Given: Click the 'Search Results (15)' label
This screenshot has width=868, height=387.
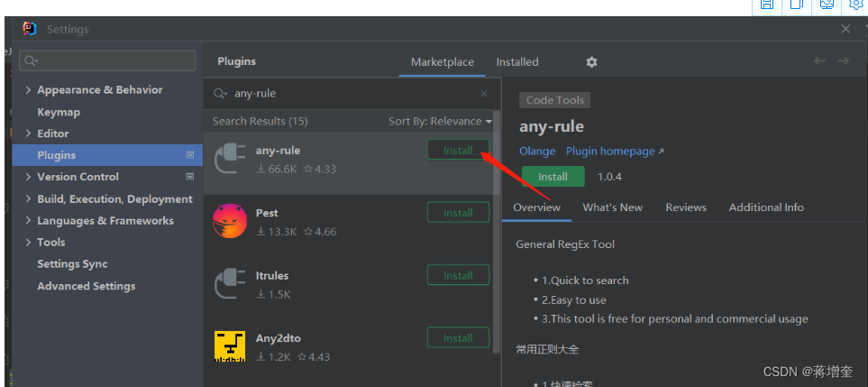Looking at the screenshot, I should (x=260, y=121).
